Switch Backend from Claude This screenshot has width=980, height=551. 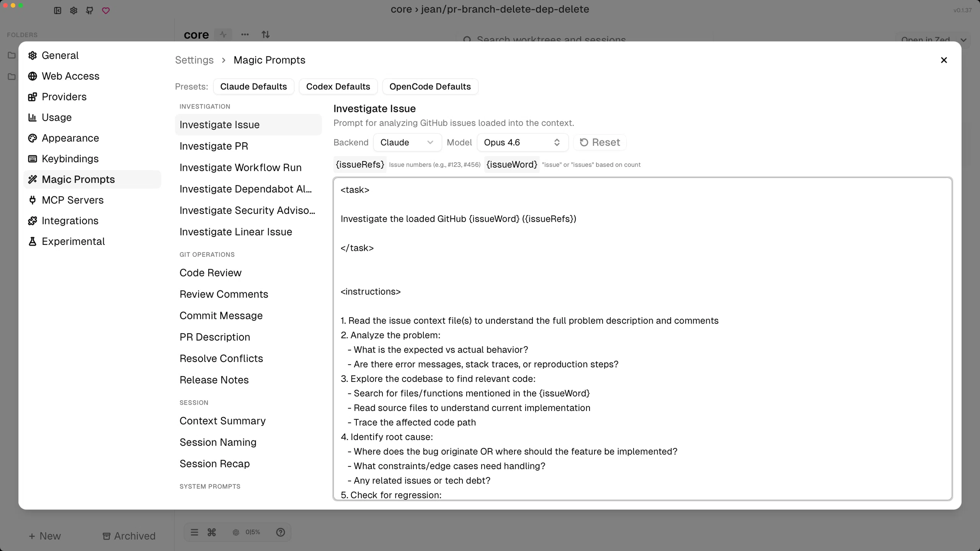click(407, 142)
